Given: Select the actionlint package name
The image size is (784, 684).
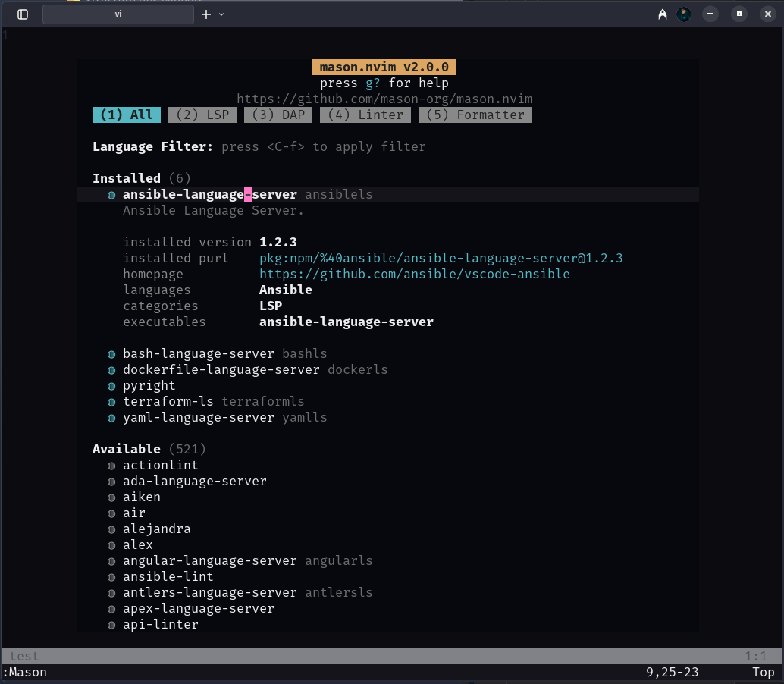Looking at the screenshot, I should 161,465.
